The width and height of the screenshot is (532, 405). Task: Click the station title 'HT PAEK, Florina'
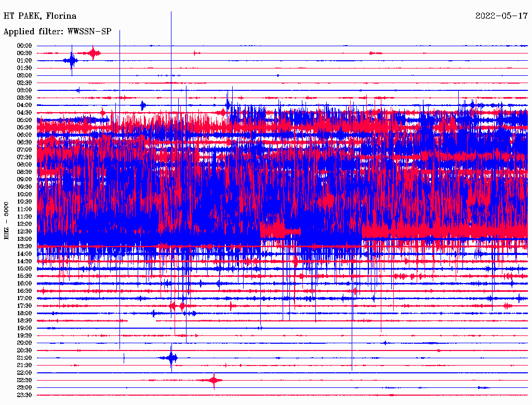click(40, 16)
